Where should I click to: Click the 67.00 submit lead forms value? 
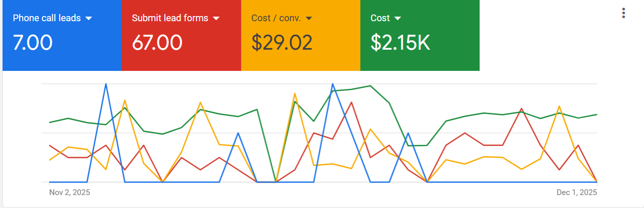coord(157,42)
